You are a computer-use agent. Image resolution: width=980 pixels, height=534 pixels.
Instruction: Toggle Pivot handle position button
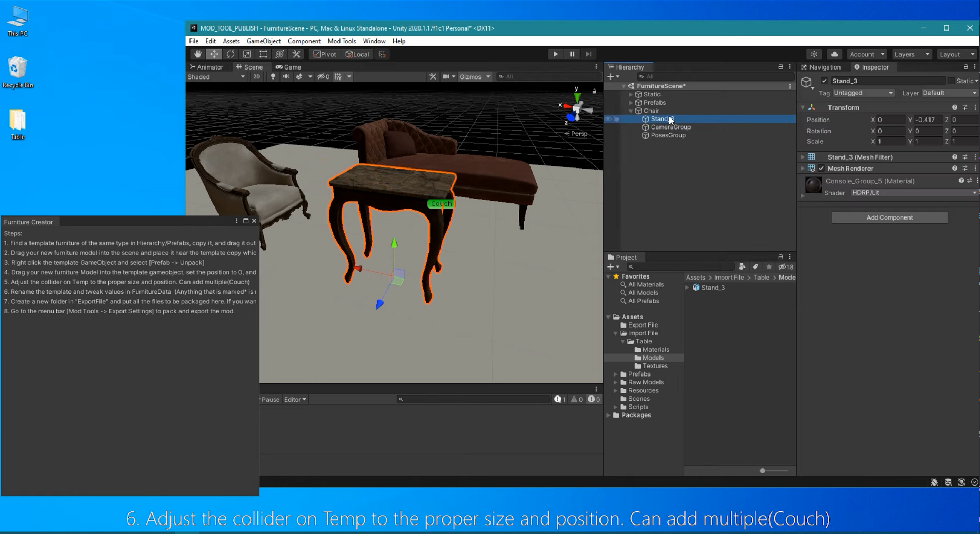click(x=325, y=54)
